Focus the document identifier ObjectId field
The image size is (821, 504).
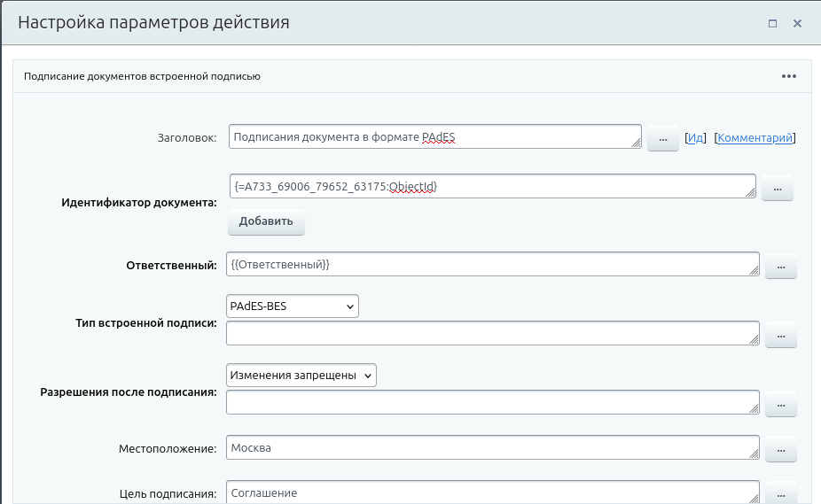coord(490,187)
